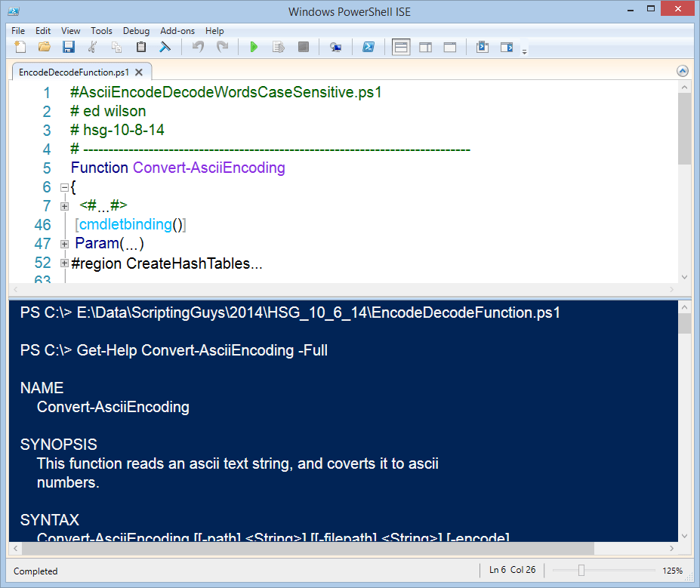The width and height of the screenshot is (700, 588).
Task: Show script pane on top layout
Action: [x=401, y=47]
